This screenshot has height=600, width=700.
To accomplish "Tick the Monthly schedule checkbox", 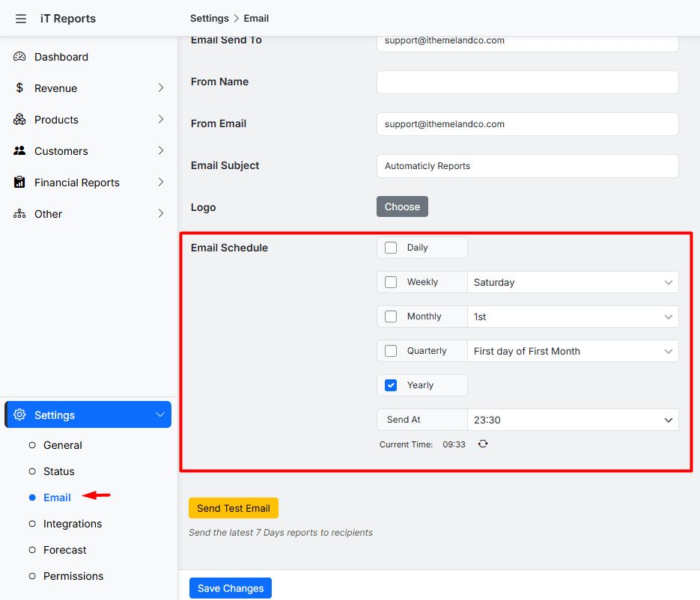I will coord(391,316).
